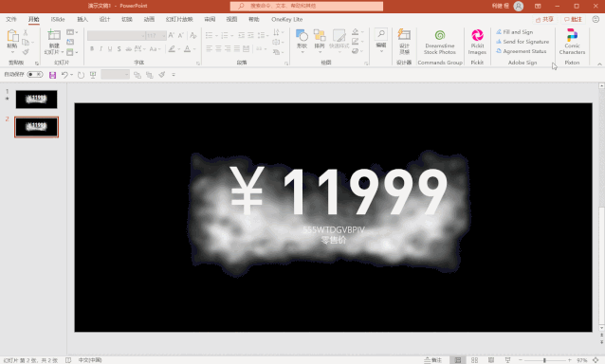Open the font size dropdown
Screen dimensions: 605x364
tap(164, 36)
